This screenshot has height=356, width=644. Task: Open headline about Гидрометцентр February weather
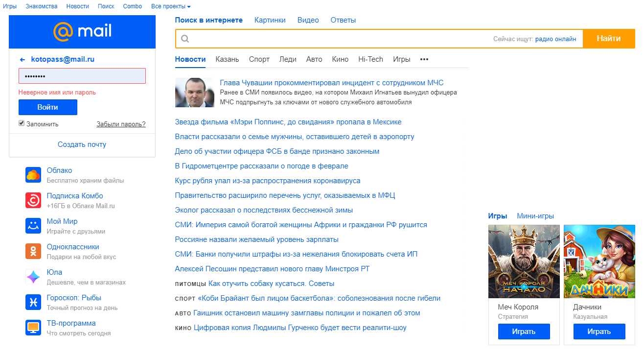(262, 166)
